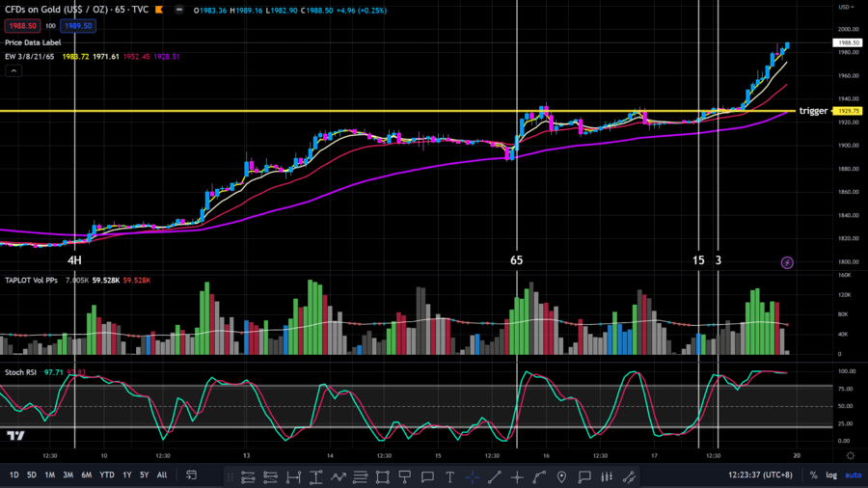Open the CFDs on Gold symbol title
868x488 pixels.
[x=77, y=10]
